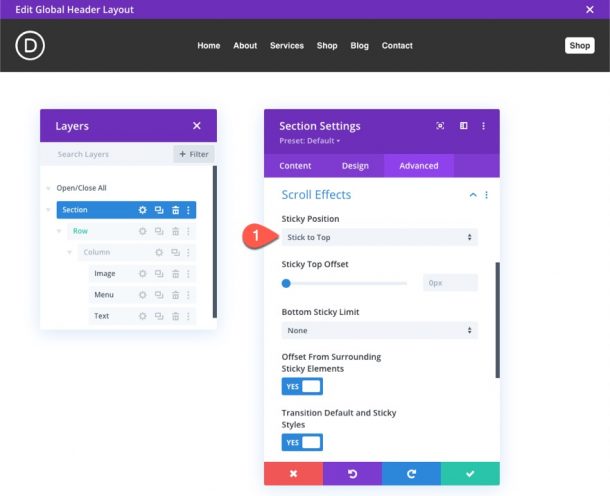Click the Search Layers input field

tap(105, 154)
